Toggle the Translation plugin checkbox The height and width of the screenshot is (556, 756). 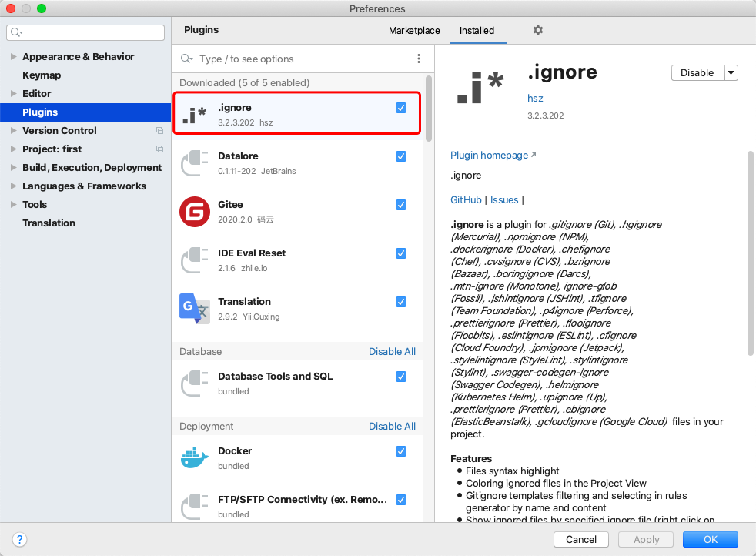[x=401, y=302]
